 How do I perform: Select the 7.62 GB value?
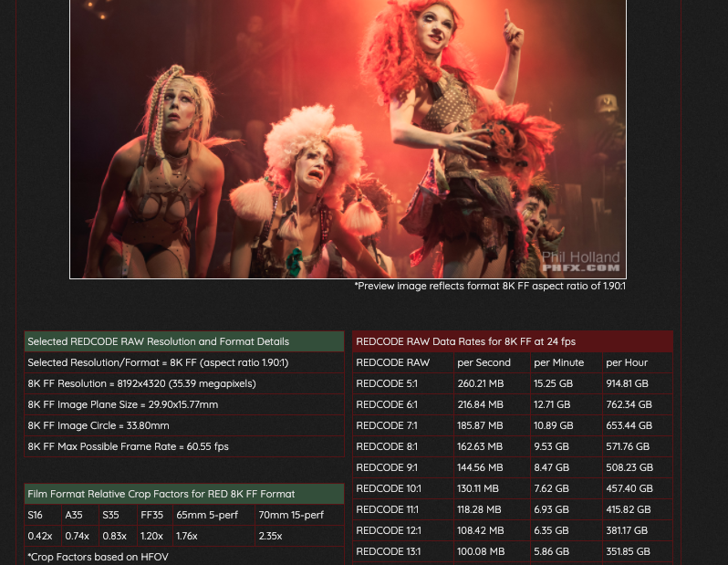click(x=567, y=489)
